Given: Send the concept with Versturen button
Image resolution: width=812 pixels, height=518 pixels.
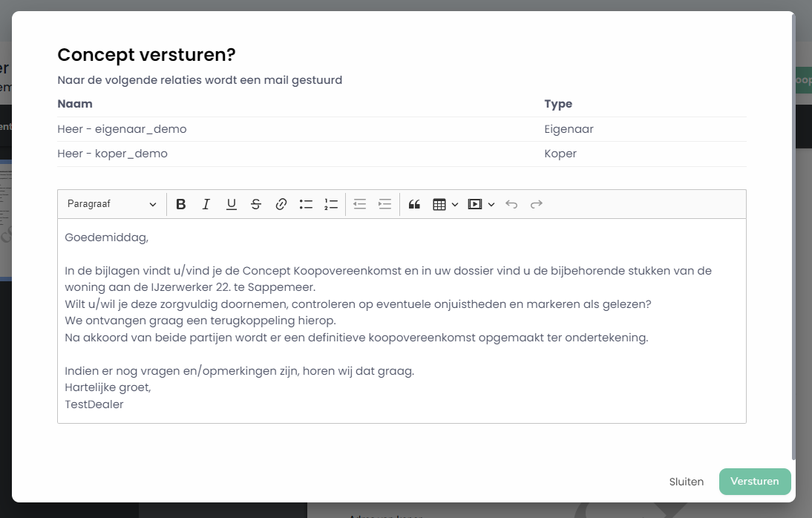Looking at the screenshot, I should point(755,481).
